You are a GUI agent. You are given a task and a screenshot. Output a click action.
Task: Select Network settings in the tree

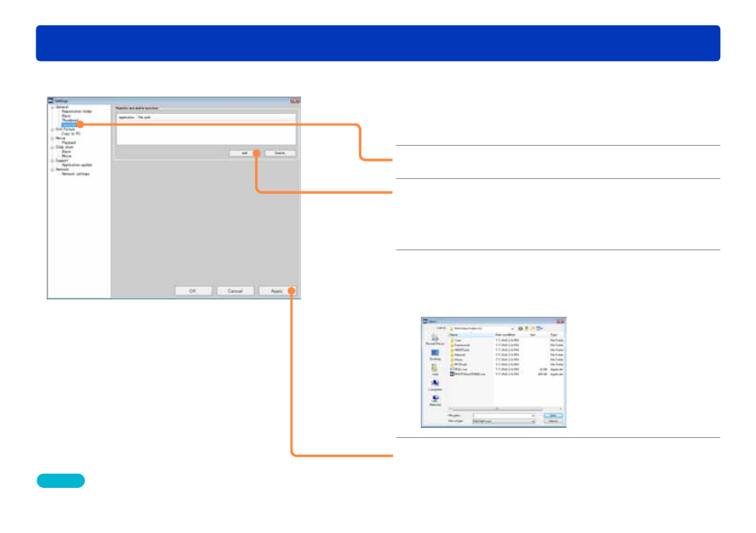(76, 174)
